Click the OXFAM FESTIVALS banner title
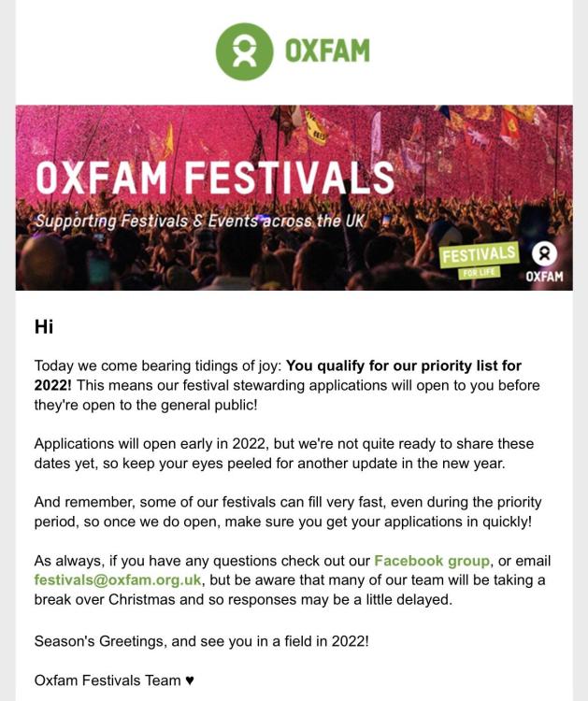 tap(215, 178)
